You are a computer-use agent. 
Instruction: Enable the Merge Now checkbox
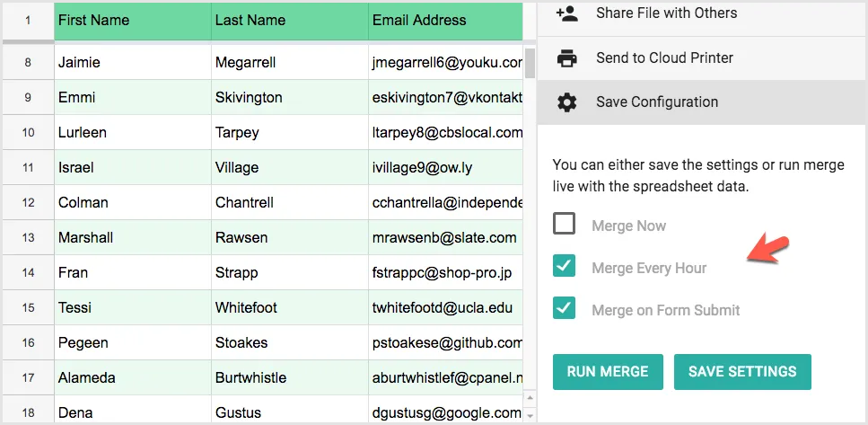[x=564, y=224]
